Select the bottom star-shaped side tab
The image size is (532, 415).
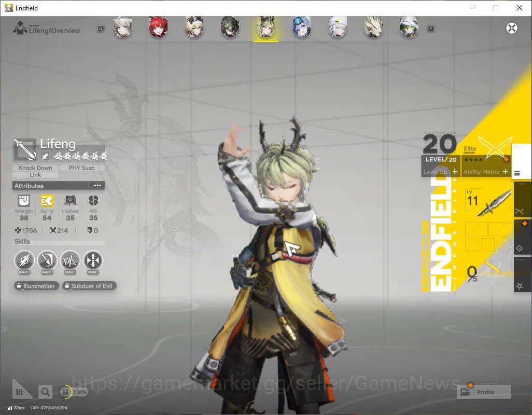click(523, 274)
